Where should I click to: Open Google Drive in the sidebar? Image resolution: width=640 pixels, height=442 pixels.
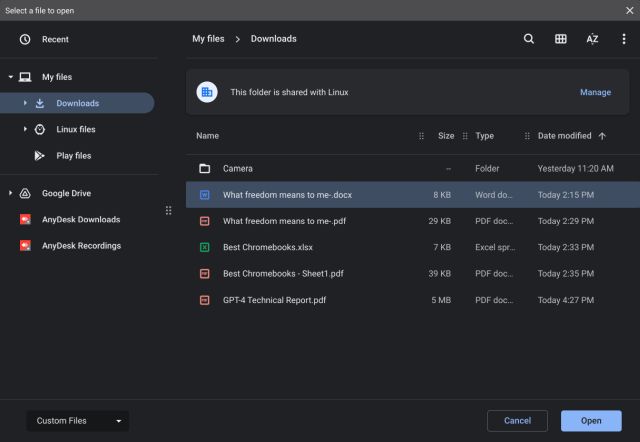[66, 193]
